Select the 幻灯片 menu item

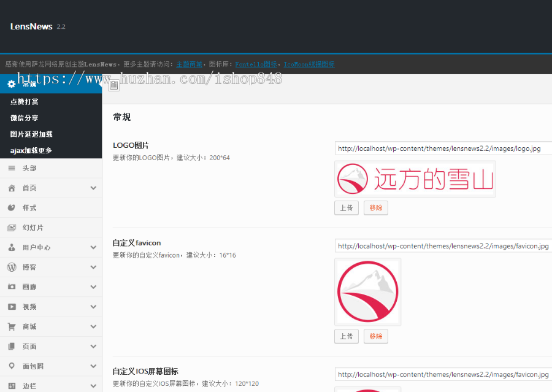[x=51, y=228]
